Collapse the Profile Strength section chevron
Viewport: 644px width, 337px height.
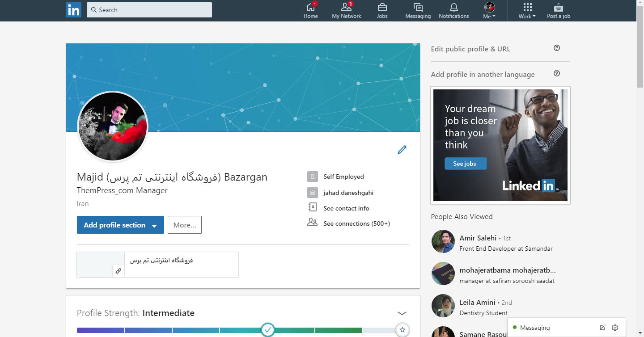(x=402, y=313)
